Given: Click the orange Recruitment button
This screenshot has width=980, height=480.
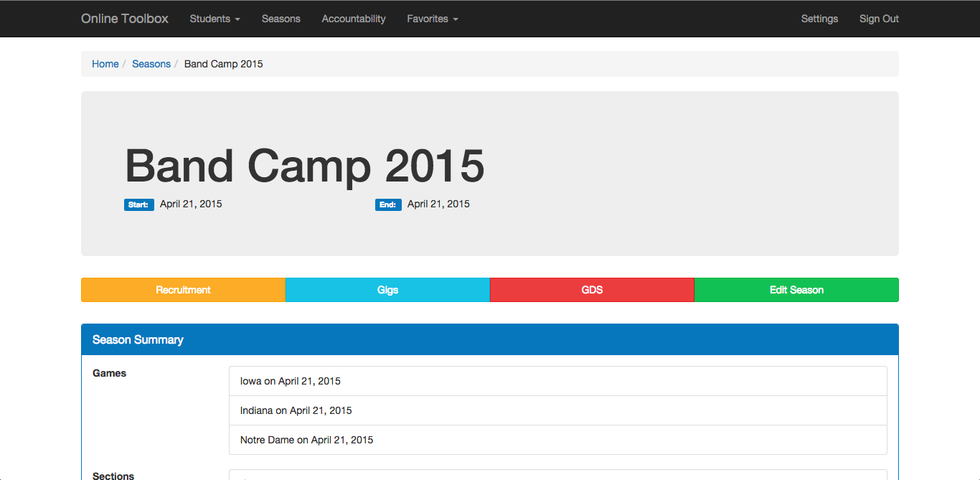Looking at the screenshot, I should coord(183,290).
